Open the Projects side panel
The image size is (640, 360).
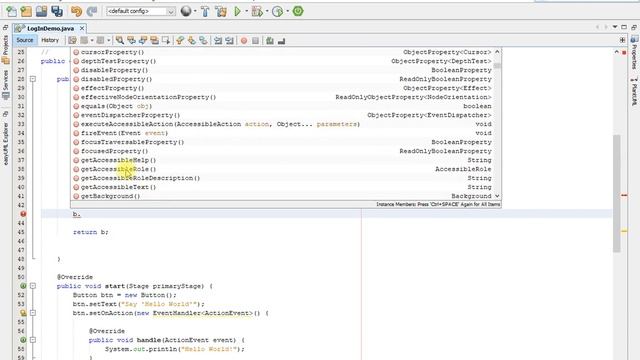[5, 50]
